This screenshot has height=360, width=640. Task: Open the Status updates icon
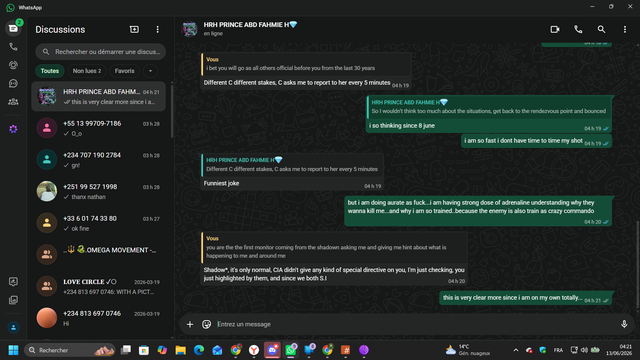13,65
